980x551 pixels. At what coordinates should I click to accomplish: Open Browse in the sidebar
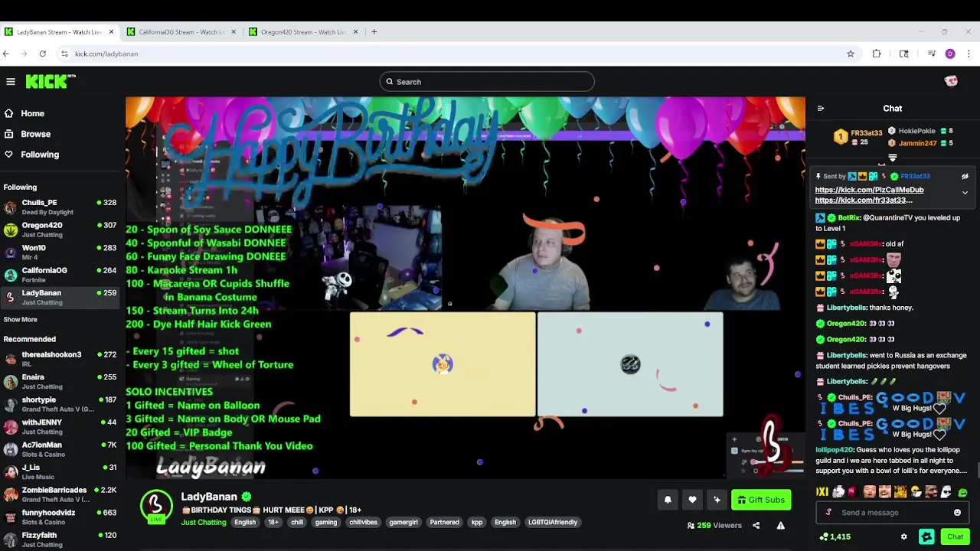(x=35, y=134)
